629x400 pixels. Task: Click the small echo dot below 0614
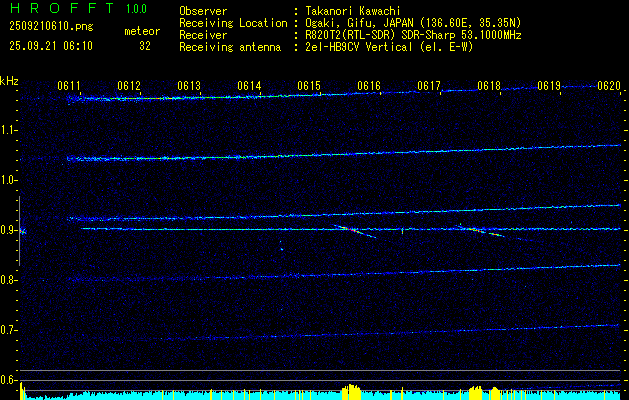(282, 249)
